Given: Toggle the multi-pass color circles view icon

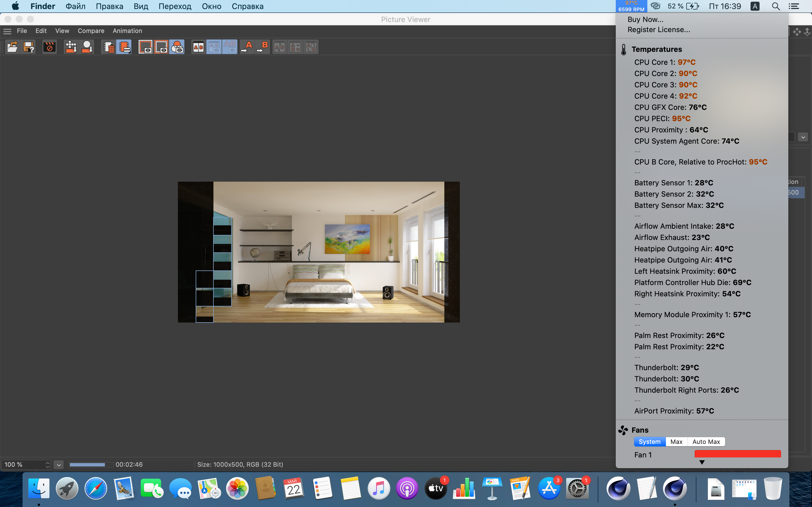Looking at the screenshot, I should pyautogui.click(x=177, y=47).
